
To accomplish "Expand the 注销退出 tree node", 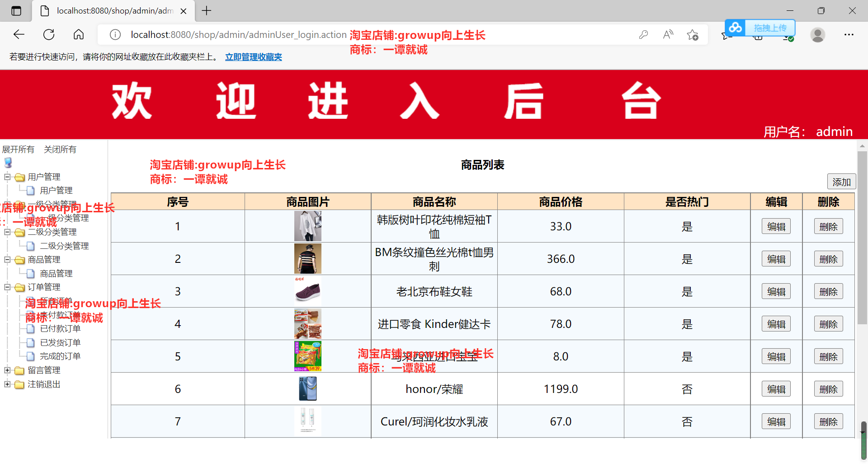I will pyautogui.click(x=7, y=384).
